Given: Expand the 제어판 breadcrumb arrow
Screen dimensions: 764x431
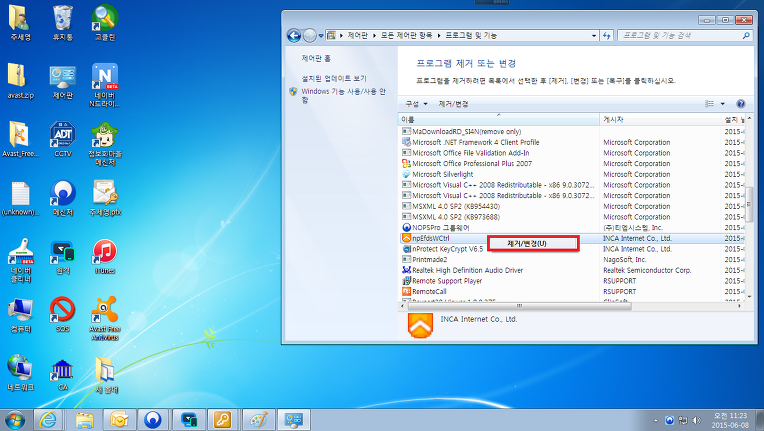Looking at the screenshot, I should [x=374, y=36].
